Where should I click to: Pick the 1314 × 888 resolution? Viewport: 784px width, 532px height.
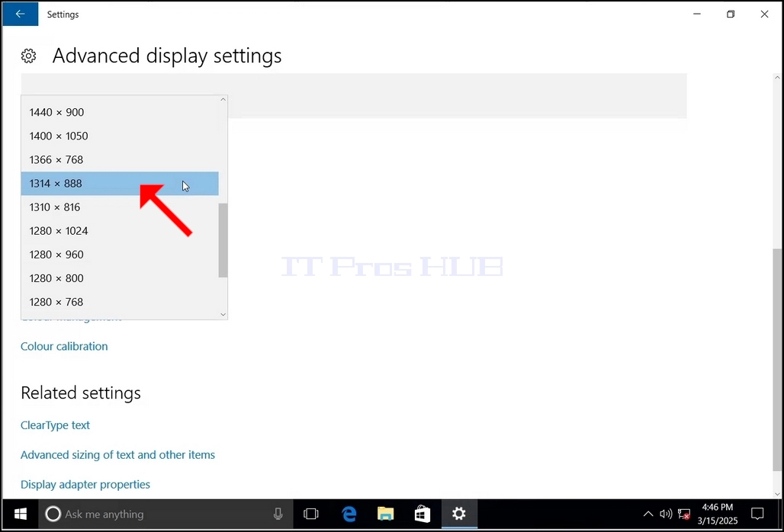(120, 184)
